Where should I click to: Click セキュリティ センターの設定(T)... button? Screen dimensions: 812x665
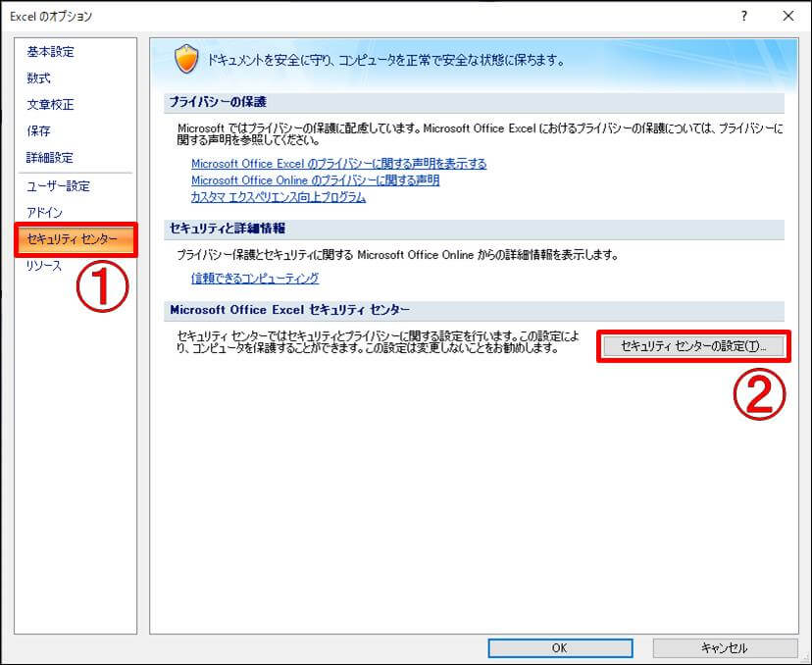click(x=693, y=346)
